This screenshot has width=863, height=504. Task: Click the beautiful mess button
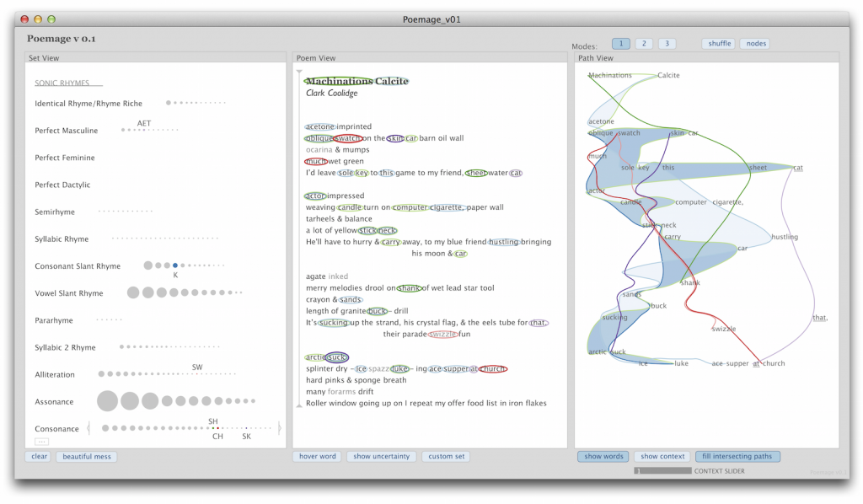coord(86,457)
